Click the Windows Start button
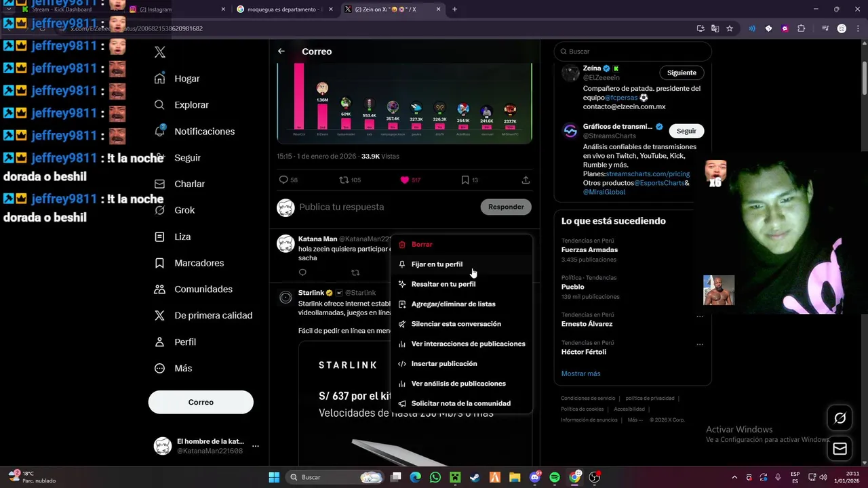This screenshot has width=868, height=488. click(x=274, y=477)
